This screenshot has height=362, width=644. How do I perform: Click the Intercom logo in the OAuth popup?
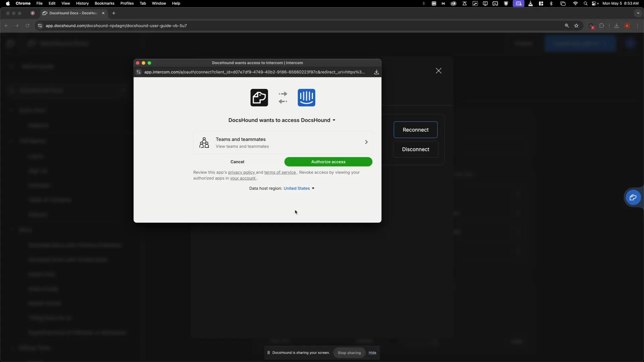click(x=307, y=98)
